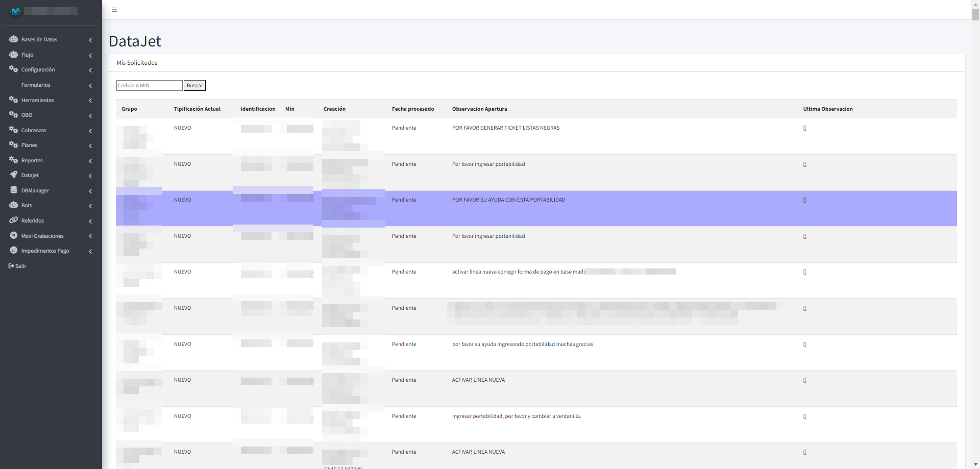Click the hamburger menu toggle icon
The image size is (980, 469).
pyautogui.click(x=114, y=10)
